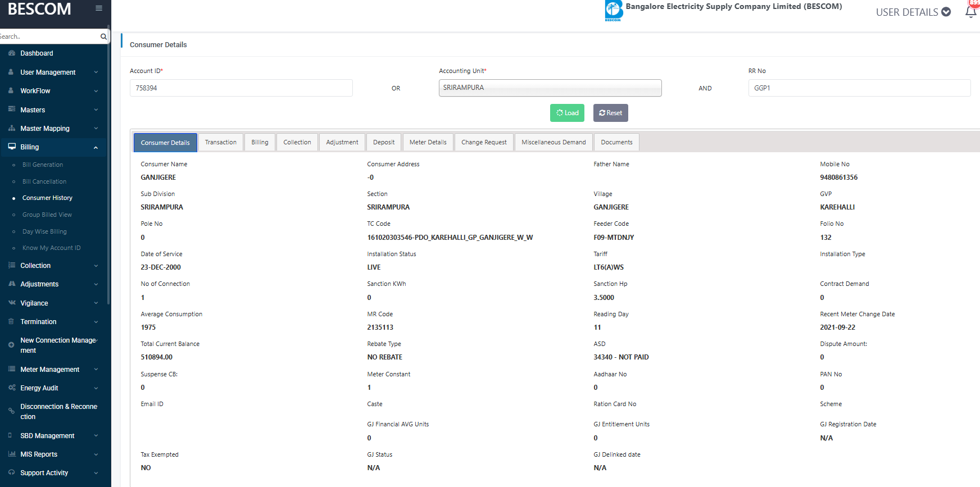Click the Meter Management sidebar icon
The width and height of the screenshot is (980, 487).
click(12, 369)
